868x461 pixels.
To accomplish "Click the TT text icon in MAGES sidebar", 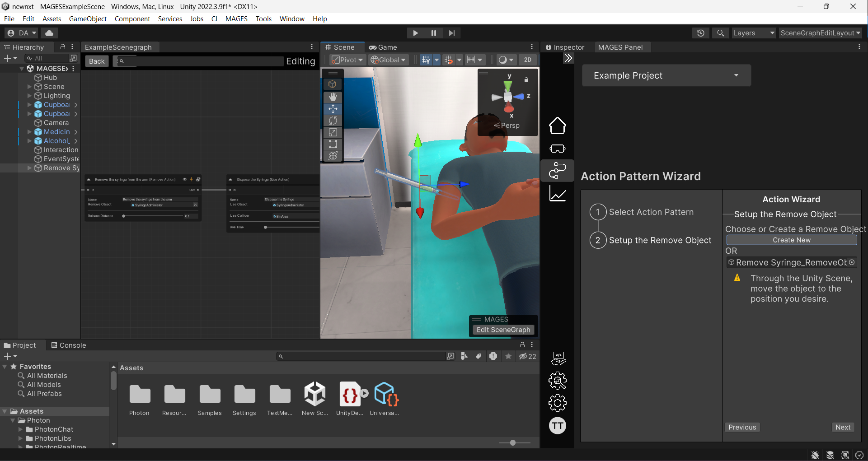I will [x=558, y=425].
